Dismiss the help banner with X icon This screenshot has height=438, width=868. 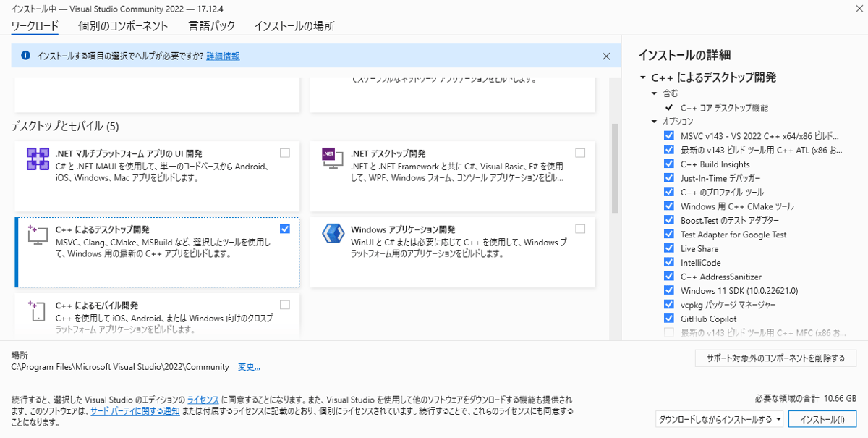click(x=607, y=56)
